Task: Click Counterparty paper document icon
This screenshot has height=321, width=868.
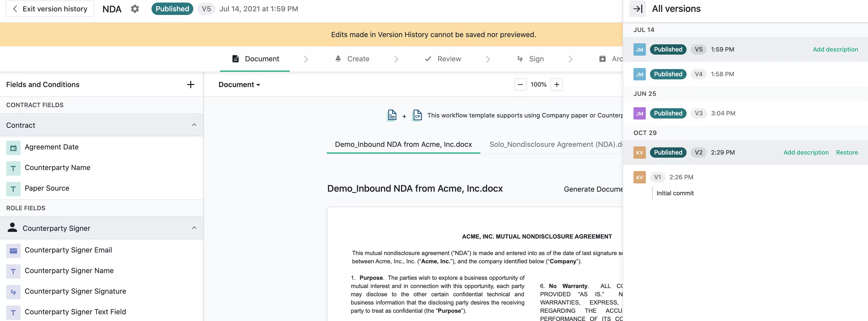Action: coord(417,115)
